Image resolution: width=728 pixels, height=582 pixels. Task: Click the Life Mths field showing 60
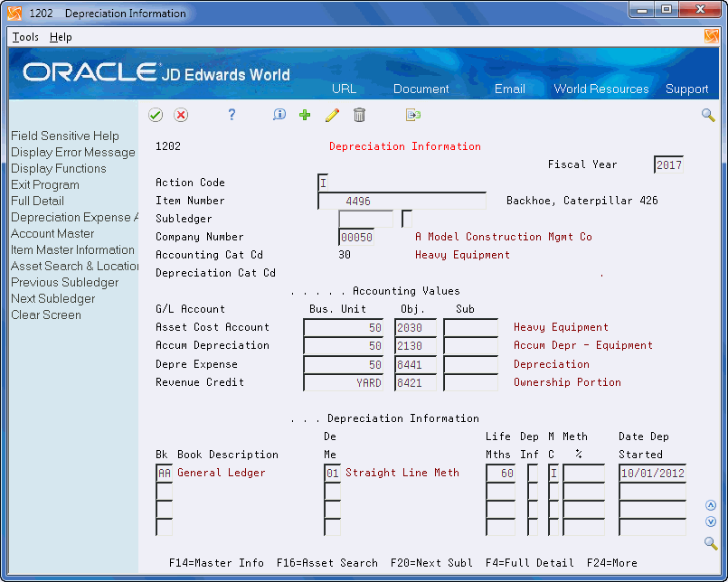click(500, 473)
